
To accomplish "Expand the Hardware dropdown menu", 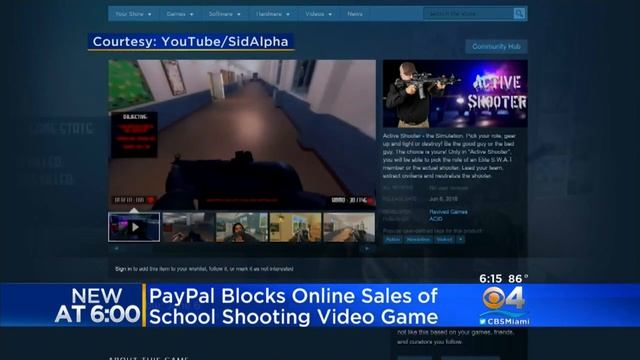I will (x=273, y=14).
